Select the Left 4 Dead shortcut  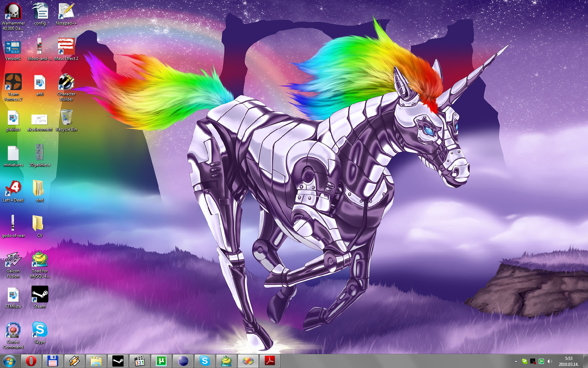pyautogui.click(x=13, y=191)
